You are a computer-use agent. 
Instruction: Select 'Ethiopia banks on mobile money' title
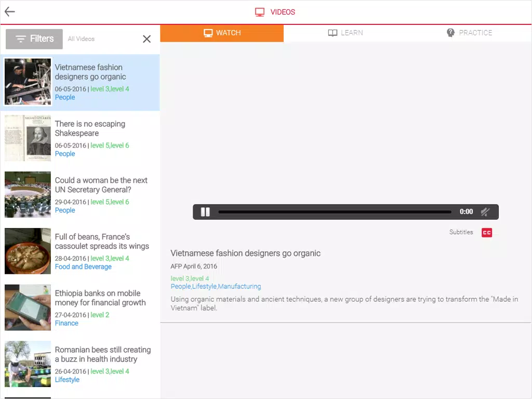click(100, 298)
